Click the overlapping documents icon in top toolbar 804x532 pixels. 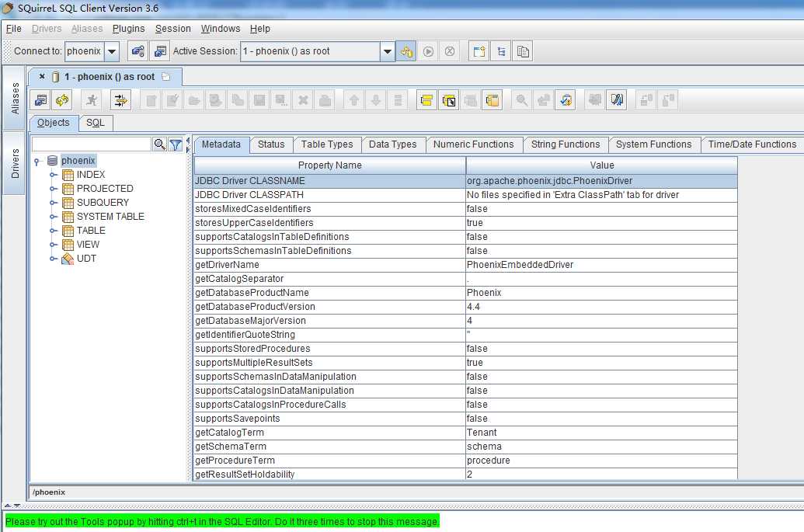pos(523,51)
